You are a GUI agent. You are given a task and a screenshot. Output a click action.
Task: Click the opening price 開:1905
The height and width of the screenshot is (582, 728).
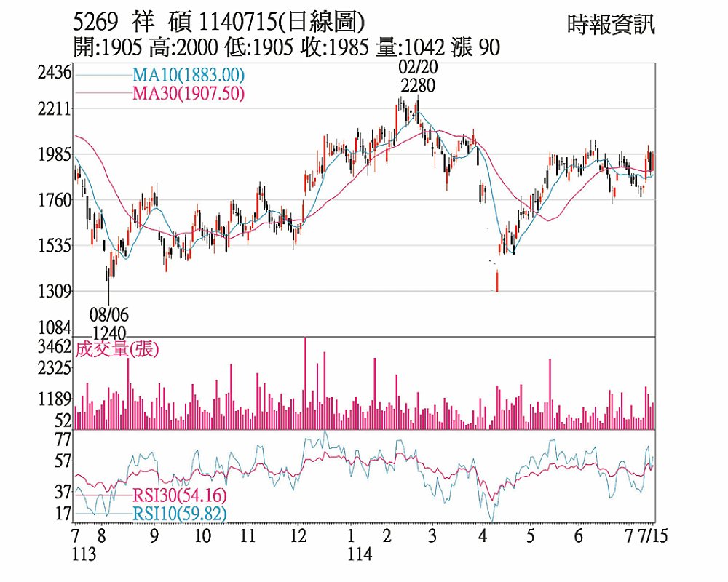pos(108,47)
